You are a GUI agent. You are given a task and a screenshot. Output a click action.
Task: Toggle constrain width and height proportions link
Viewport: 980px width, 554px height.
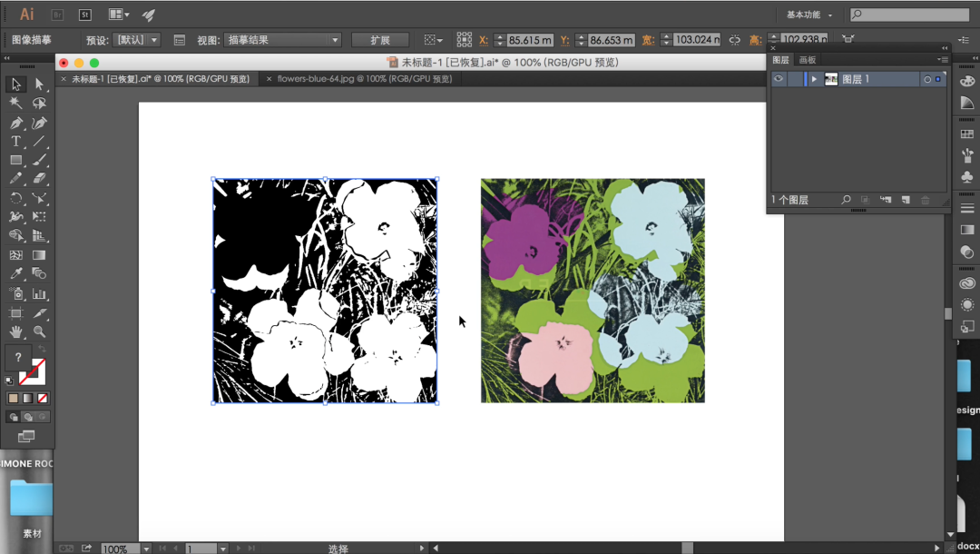pyautogui.click(x=734, y=40)
